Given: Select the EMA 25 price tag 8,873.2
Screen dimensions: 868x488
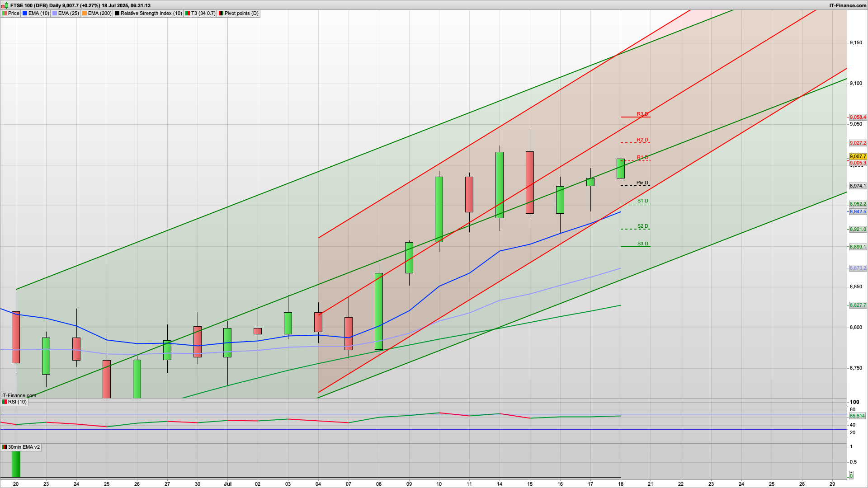Looking at the screenshot, I should pyautogui.click(x=858, y=268).
